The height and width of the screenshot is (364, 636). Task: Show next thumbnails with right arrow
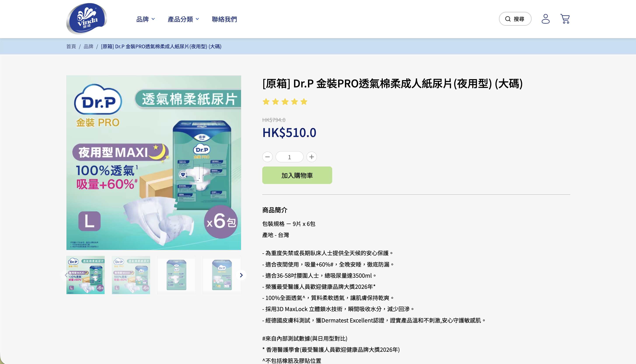pos(241,275)
